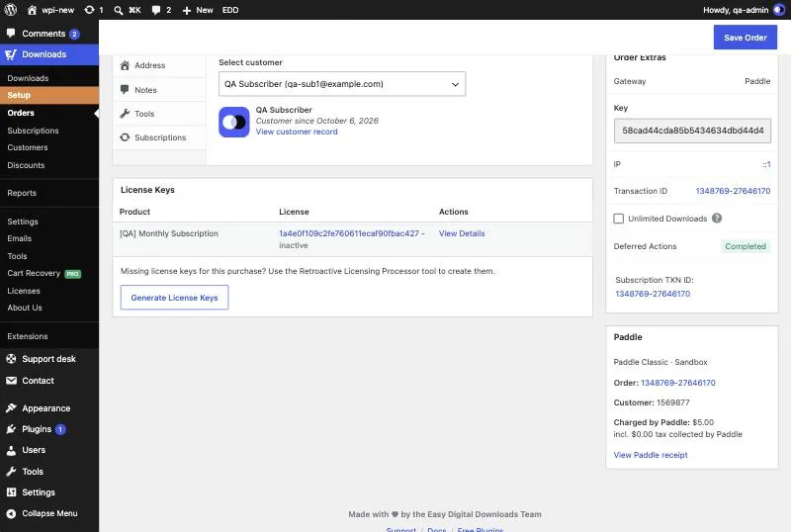Click Generate License Keys button

175,298
